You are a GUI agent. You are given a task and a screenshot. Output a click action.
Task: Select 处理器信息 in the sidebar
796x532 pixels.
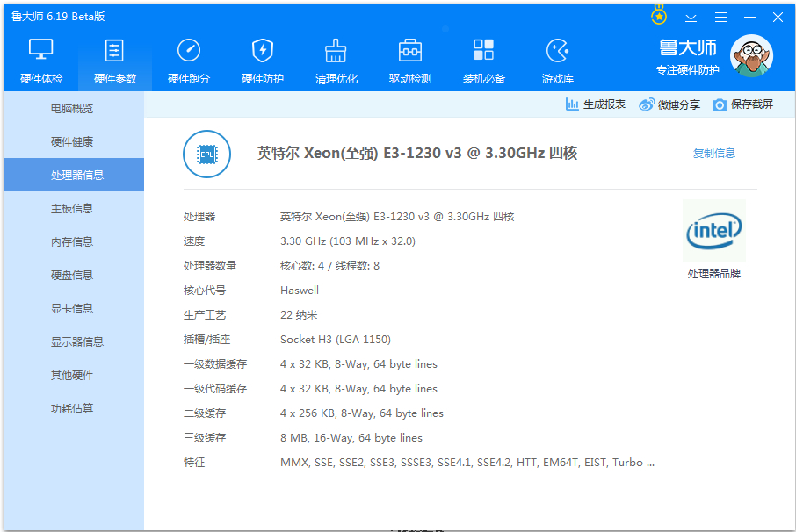pos(74,175)
